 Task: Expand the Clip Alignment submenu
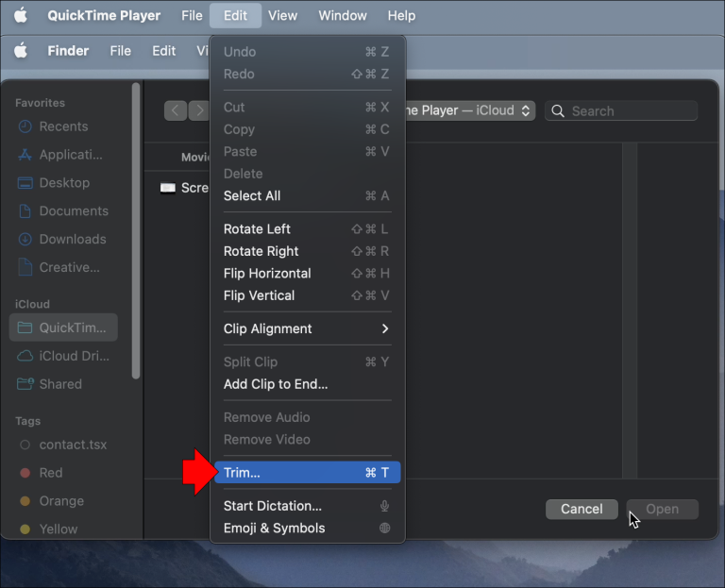pos(307,328)
